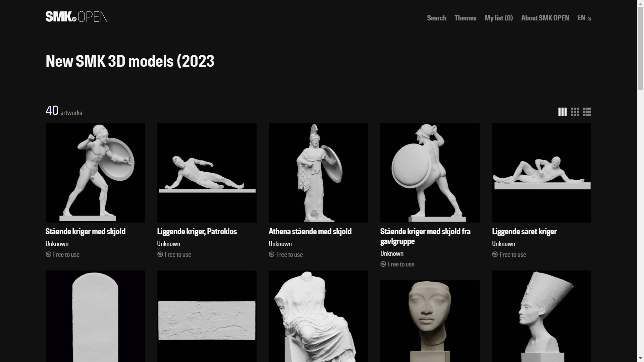Screen dimensions: 644x362
Task: Click the page vertical scrollbar thumb
Action: (x=640, y=48)
